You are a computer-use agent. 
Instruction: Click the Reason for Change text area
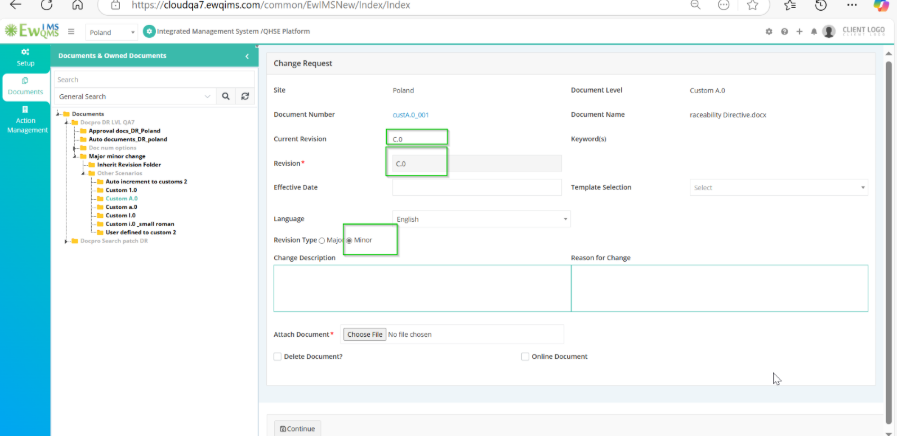[x=719, y=288]
